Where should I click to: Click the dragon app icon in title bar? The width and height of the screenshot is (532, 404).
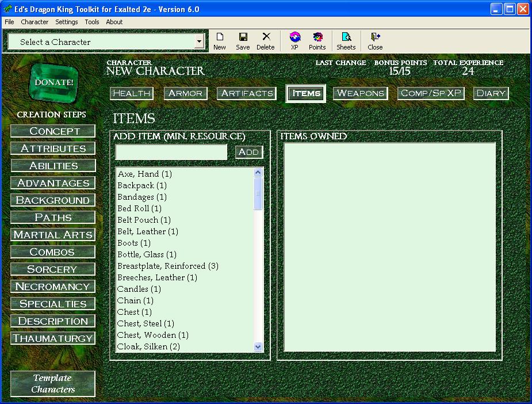(7, 9)
